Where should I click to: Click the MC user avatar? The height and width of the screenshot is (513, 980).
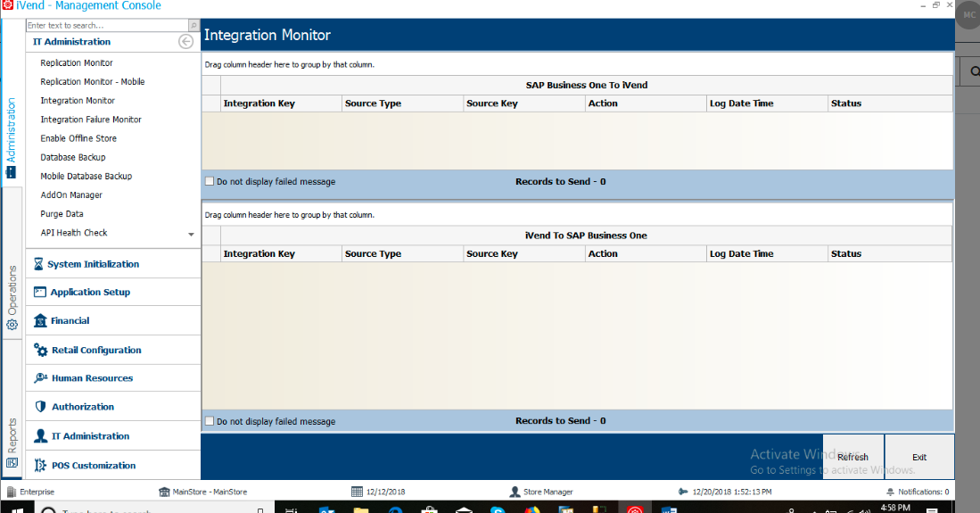pos(968,14)
